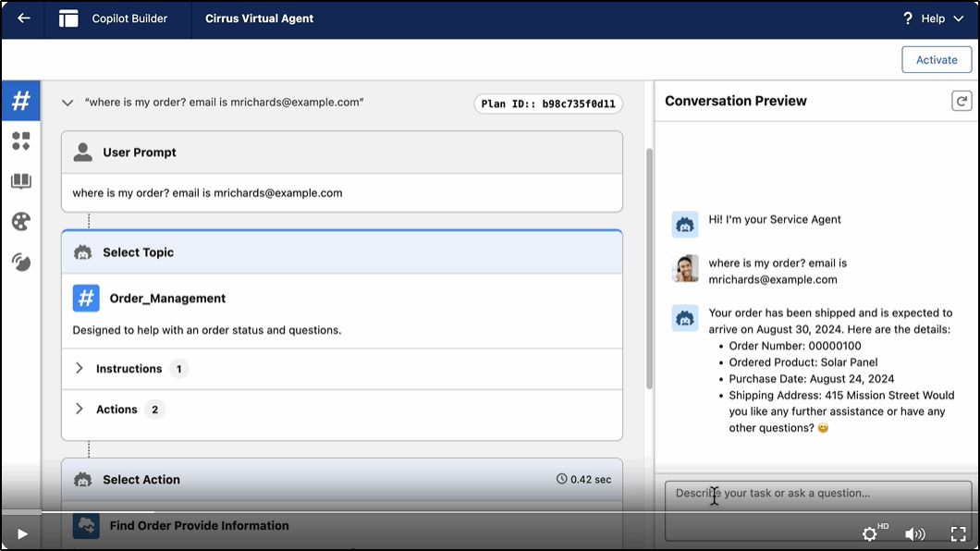The image size is (980, 551).
Task: Play the video
Action: point(22,534)
